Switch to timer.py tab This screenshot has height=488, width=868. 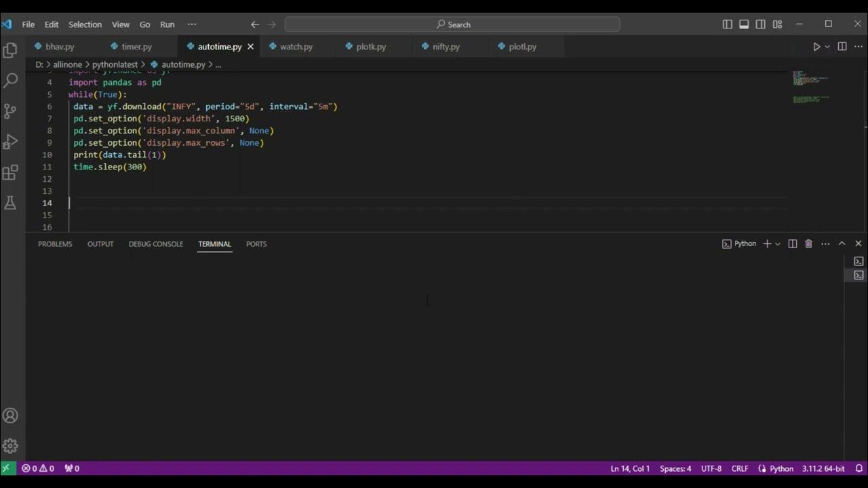click(x=136, y=47)
